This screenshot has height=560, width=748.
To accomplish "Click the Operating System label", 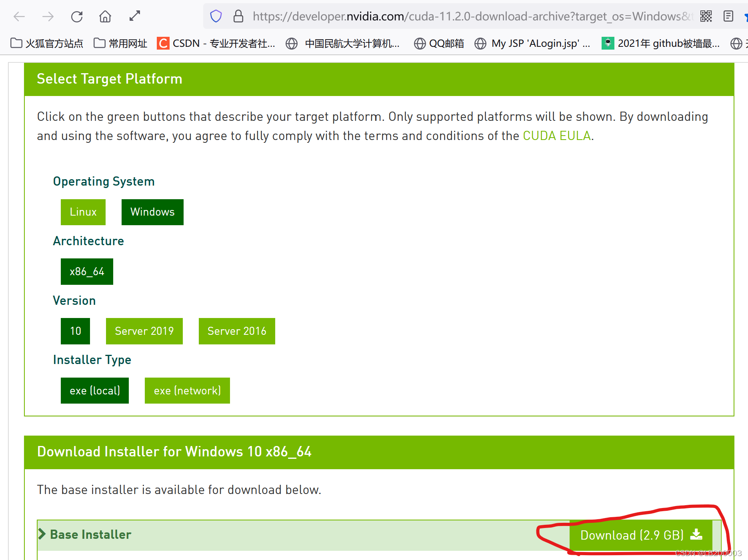I will click(104, 182).
